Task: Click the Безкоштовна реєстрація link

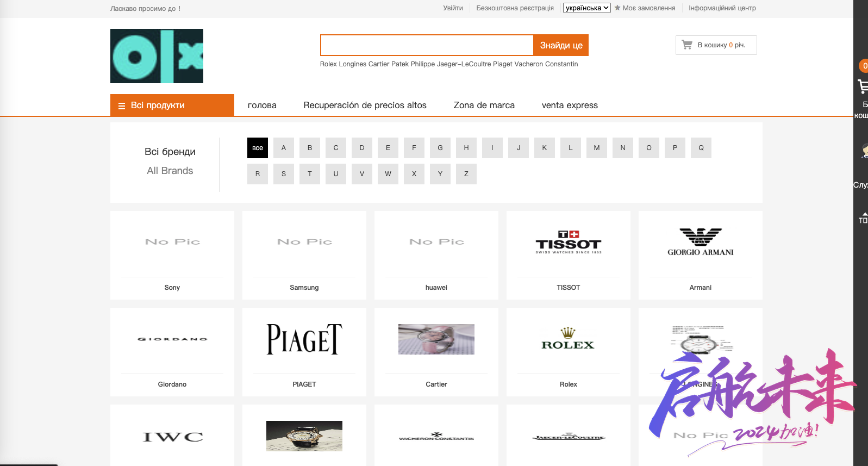Action: tap(515, 8)
